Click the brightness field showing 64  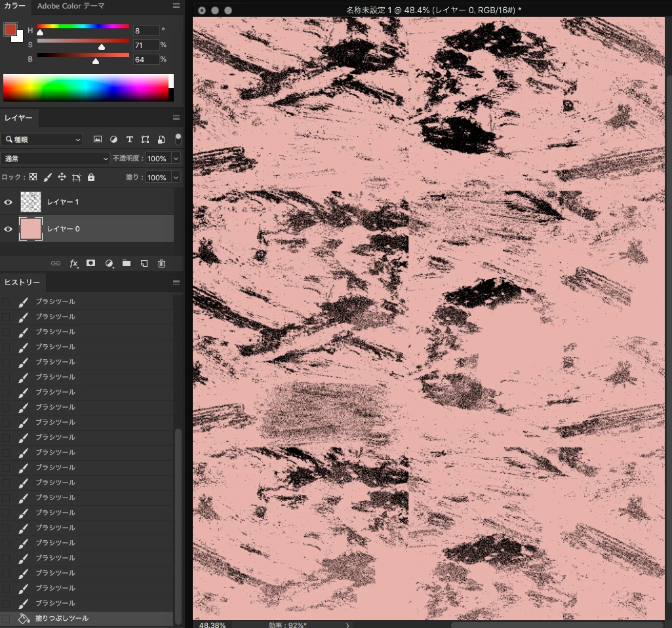[146, 60]
